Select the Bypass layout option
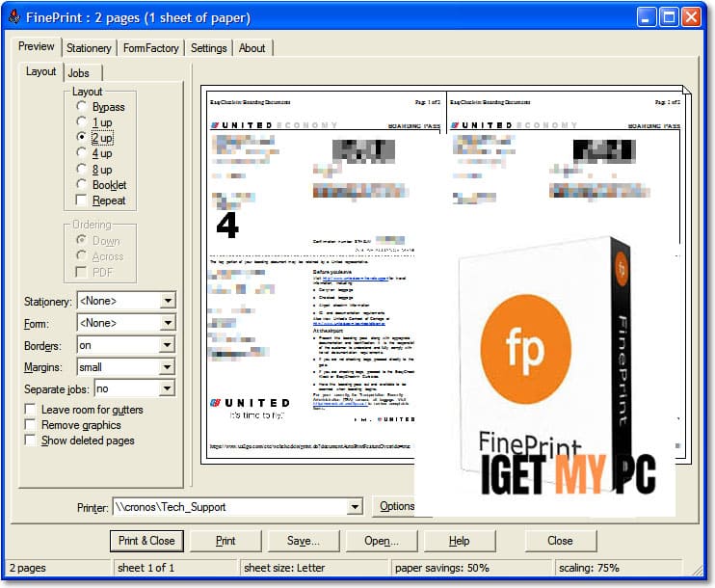The image size is (715, 588). 82,106
